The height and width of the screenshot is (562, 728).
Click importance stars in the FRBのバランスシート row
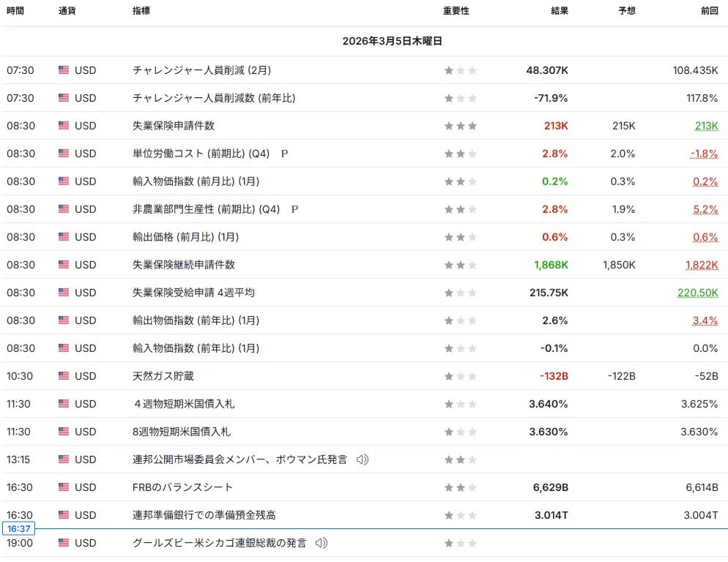pos(460,487)
